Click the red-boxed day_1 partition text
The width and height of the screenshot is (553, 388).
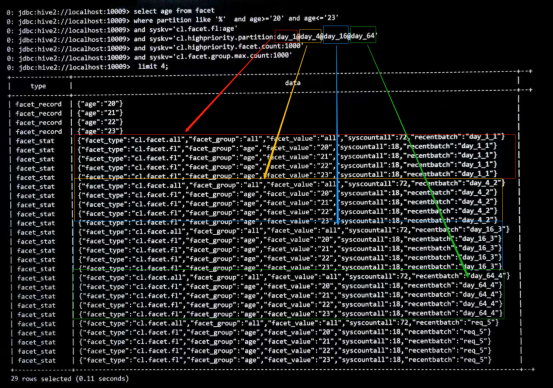[287, 37]
